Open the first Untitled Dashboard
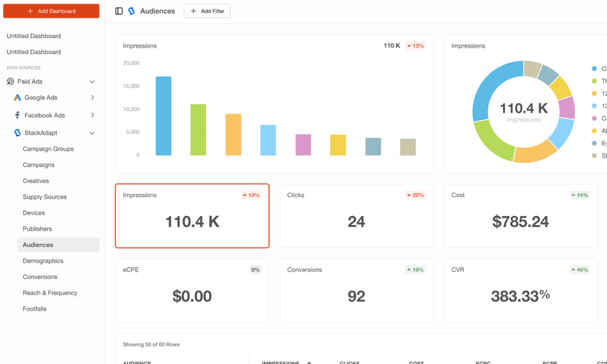This screenshot has width=607, height=364. [34, 36]
